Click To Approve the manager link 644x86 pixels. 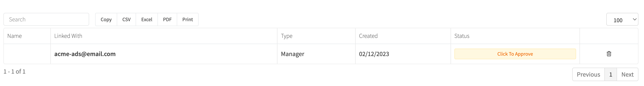click(515, 54)
